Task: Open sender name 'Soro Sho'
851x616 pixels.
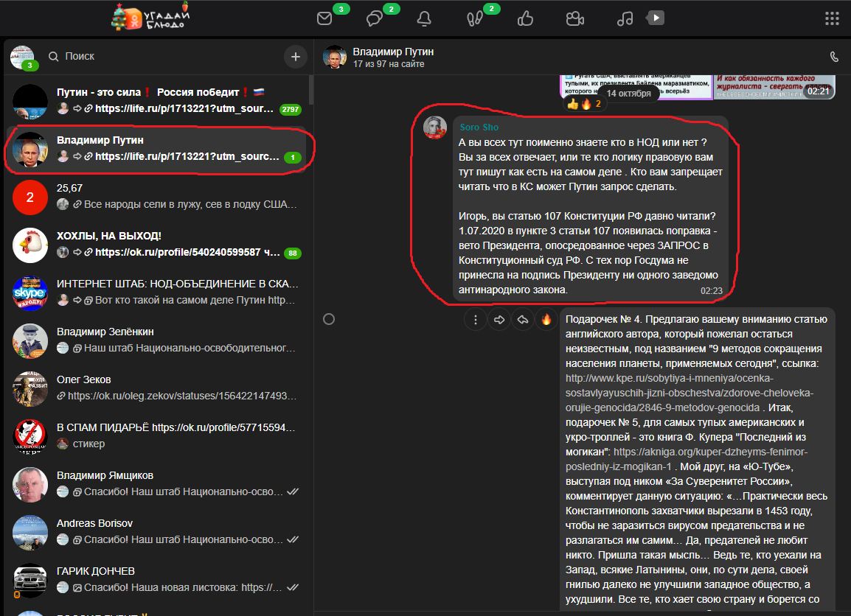Action: [479, 127]
